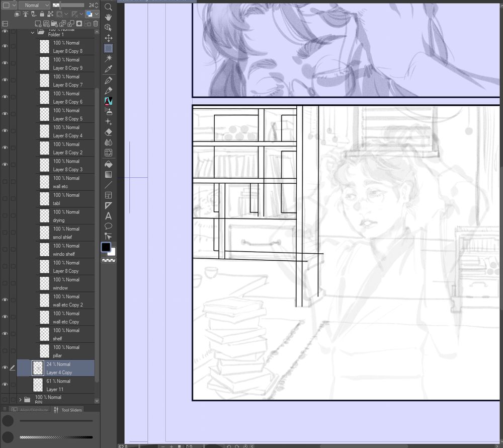Image resolution: width=503 pixels, height=448 pixels.
Task: Select the Balloon tool
Action: point(109,226)
